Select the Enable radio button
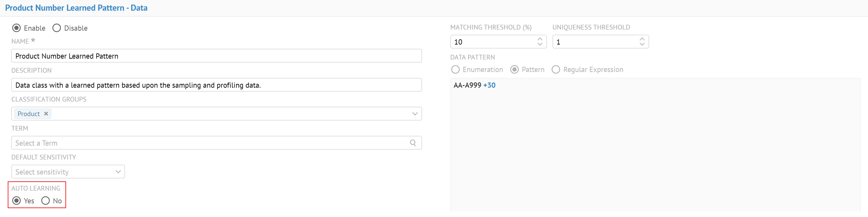868x217 pixels. 17,28
